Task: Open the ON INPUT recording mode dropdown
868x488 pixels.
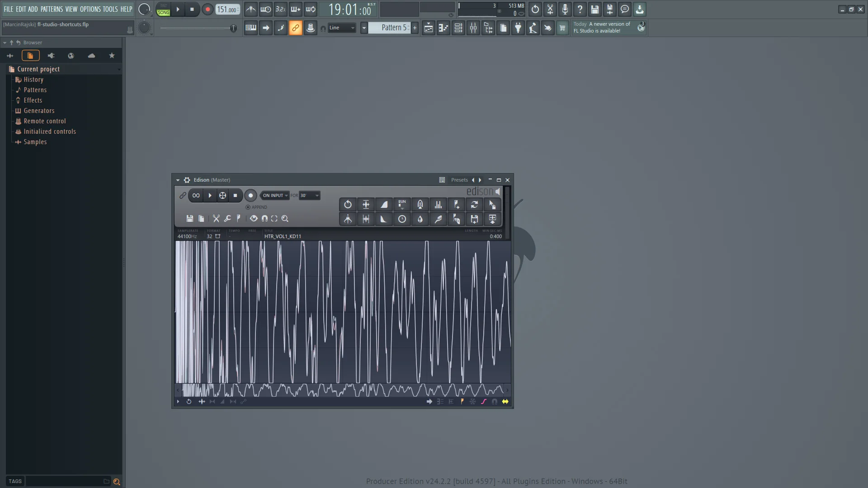Action: pyautogui.click(x=275, y=195)
